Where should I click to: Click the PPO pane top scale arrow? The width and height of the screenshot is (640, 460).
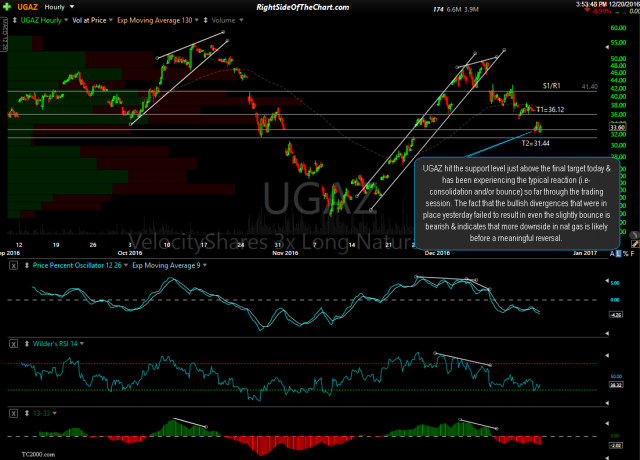tap(607, 281)
